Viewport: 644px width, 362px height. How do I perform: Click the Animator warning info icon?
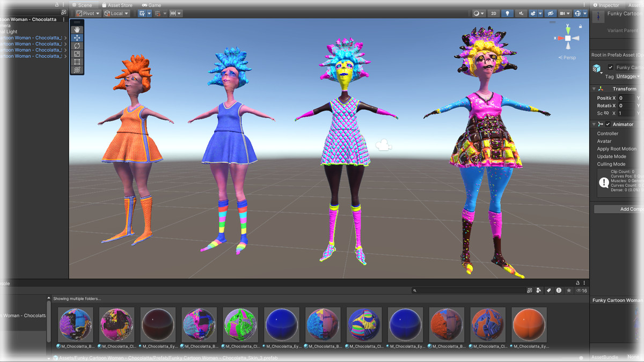603,182
